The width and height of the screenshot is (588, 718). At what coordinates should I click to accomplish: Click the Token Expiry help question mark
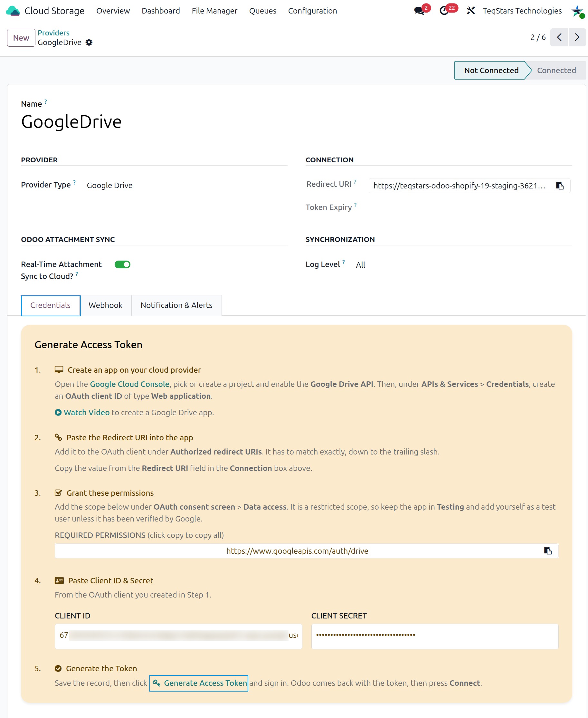tap(355, 205)
